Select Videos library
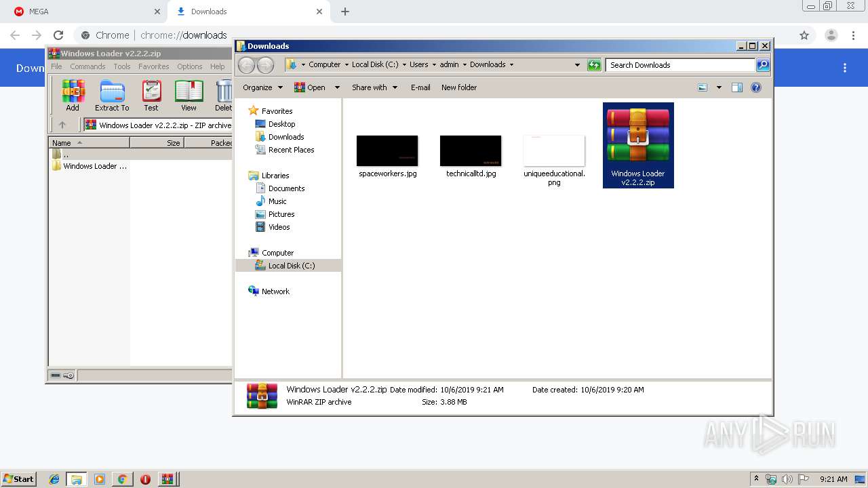 click(273, 227)
